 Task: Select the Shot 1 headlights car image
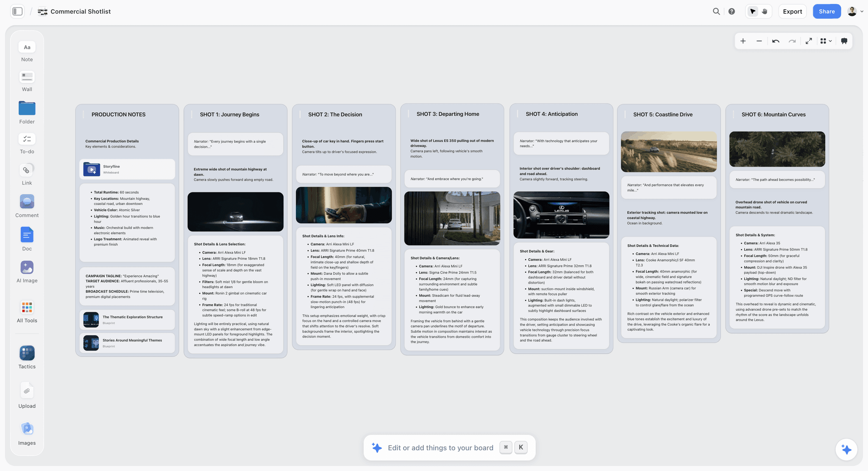pos(235,212)
